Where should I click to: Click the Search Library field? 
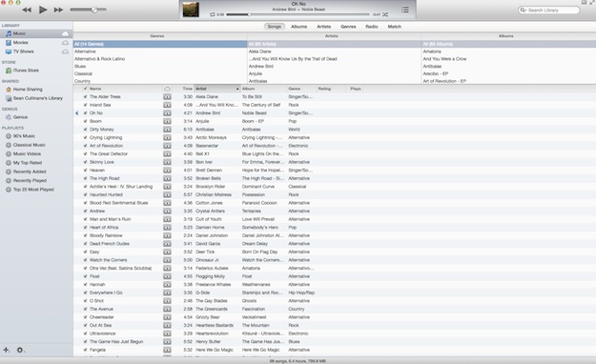point(549,10)
